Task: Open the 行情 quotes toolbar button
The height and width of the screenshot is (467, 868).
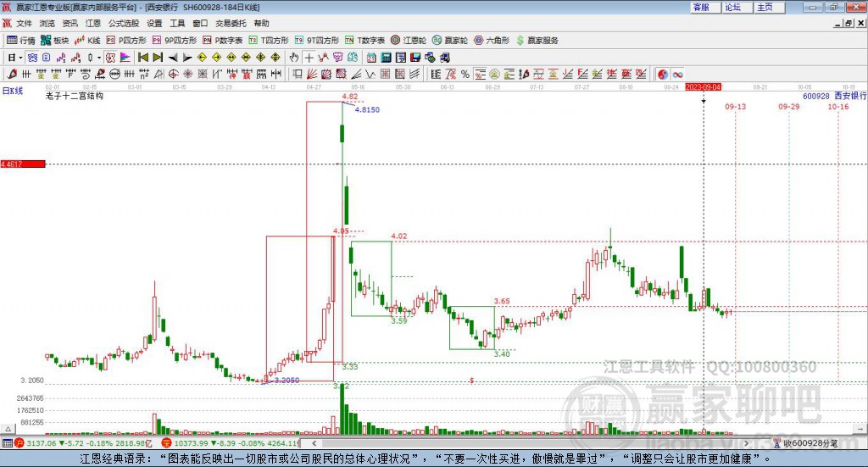Action: tap(21, 41)
